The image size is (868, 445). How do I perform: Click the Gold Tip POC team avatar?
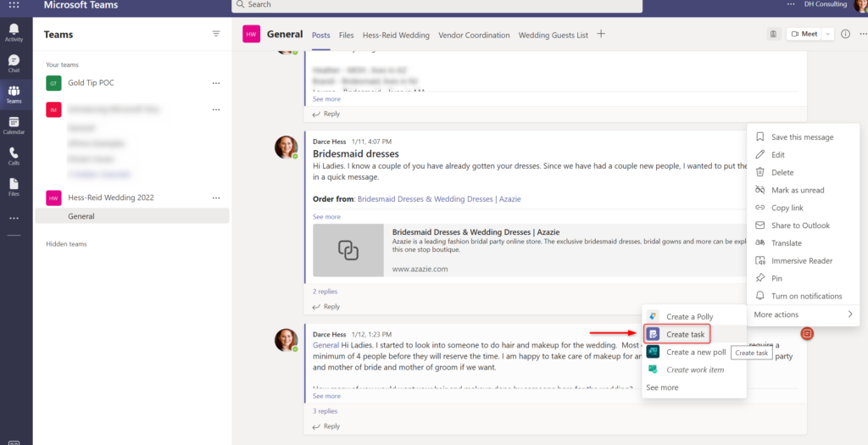click(53, 83)
